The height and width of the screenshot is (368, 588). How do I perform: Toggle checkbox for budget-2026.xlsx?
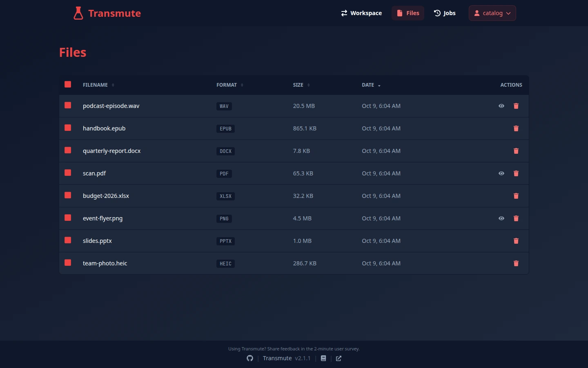(68, 195)
